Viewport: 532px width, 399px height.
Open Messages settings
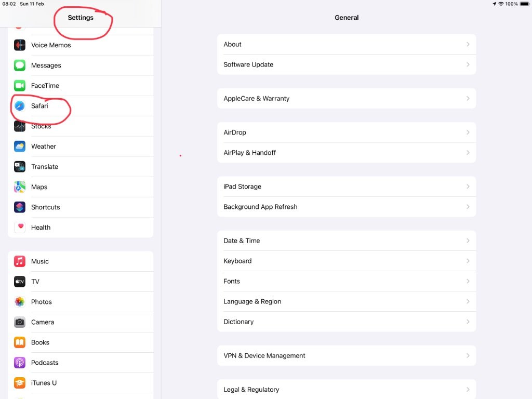pos(81,65)
